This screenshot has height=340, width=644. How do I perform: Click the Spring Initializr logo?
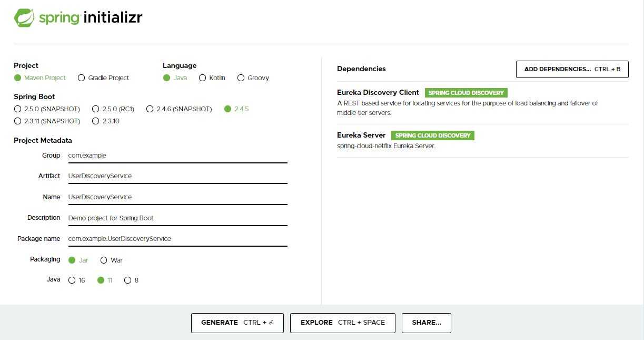coord(78,17)
